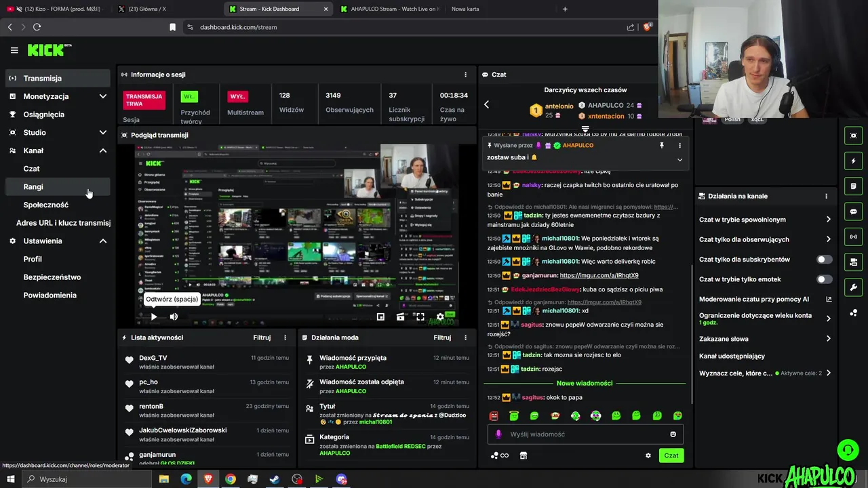Viewport: 868px width, 488px height.
Task: Open the chat settings gear icon
Action: point(648,455)
